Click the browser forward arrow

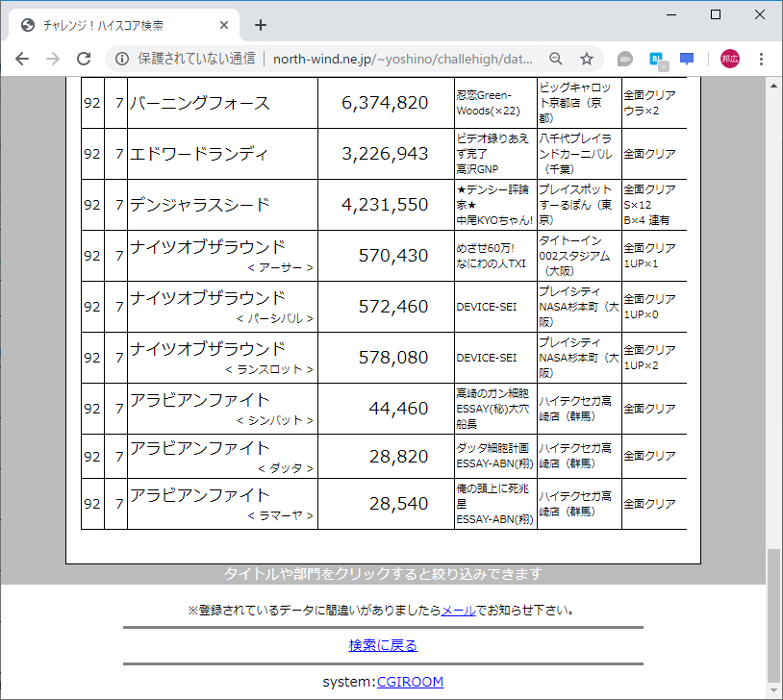click(x=53, y=59)
